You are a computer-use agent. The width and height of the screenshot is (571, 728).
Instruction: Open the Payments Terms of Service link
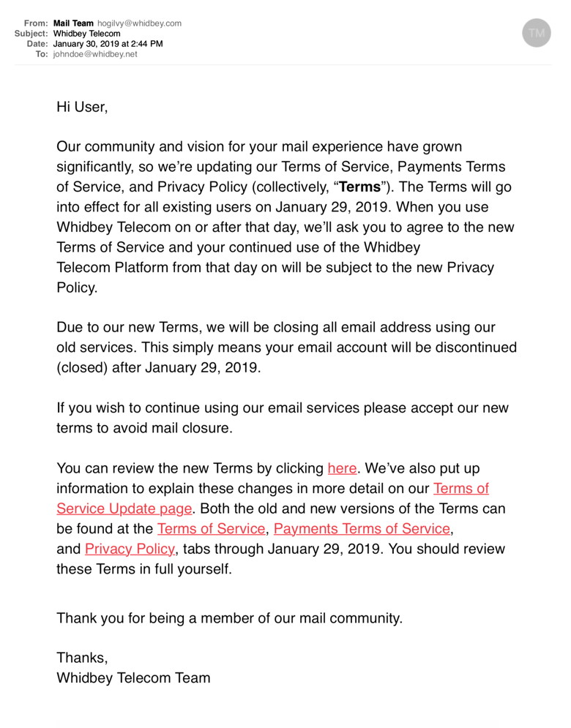362,528
